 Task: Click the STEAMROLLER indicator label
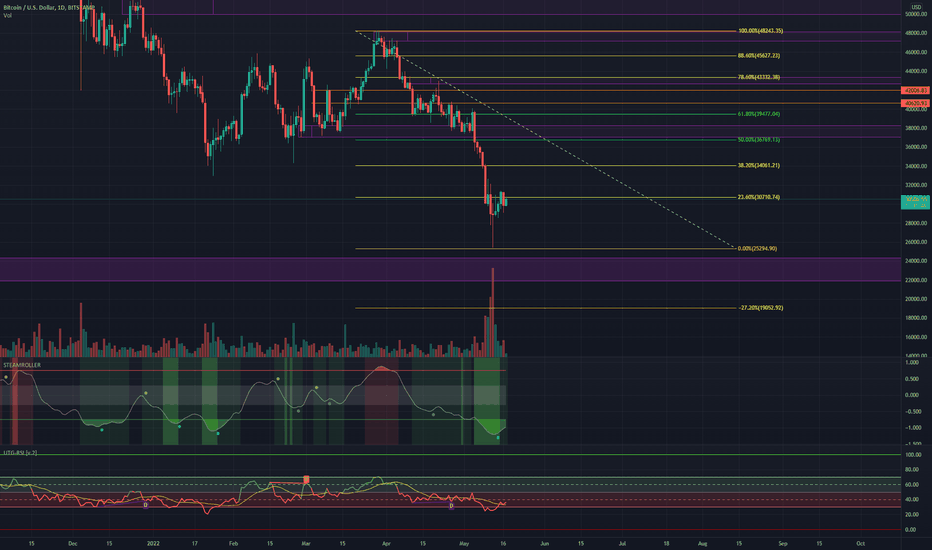(22, 365)
